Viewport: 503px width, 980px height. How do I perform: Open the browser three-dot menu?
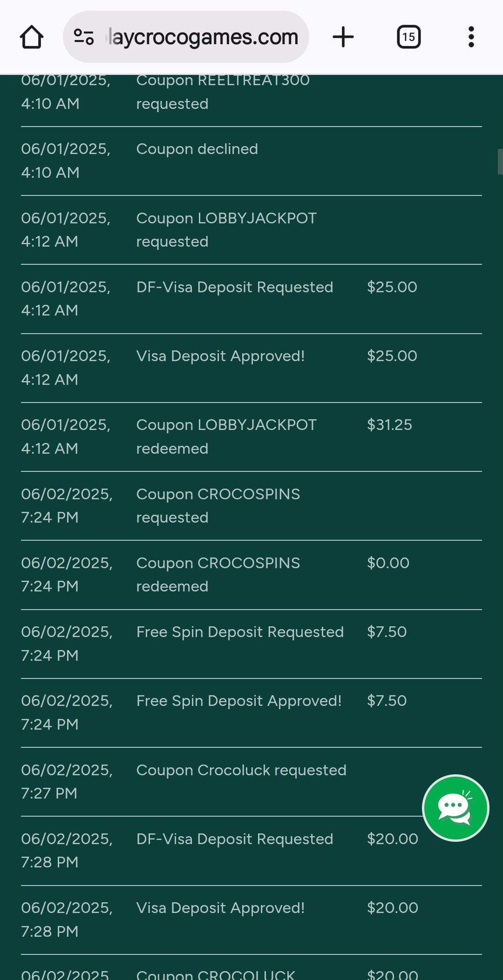[471, 37]
